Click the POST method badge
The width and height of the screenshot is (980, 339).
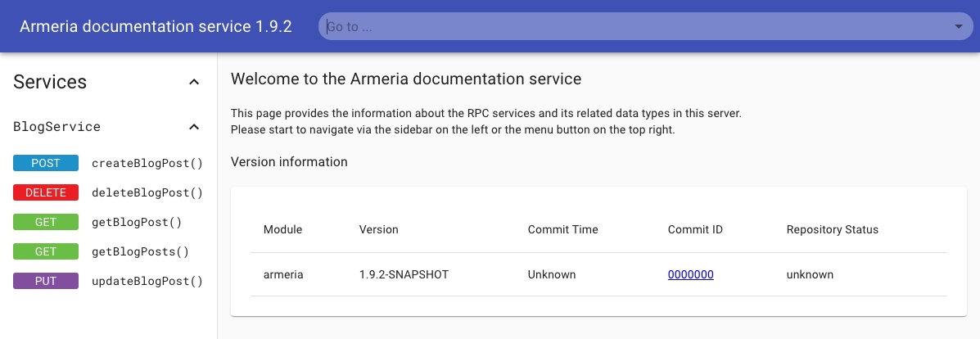46,163
